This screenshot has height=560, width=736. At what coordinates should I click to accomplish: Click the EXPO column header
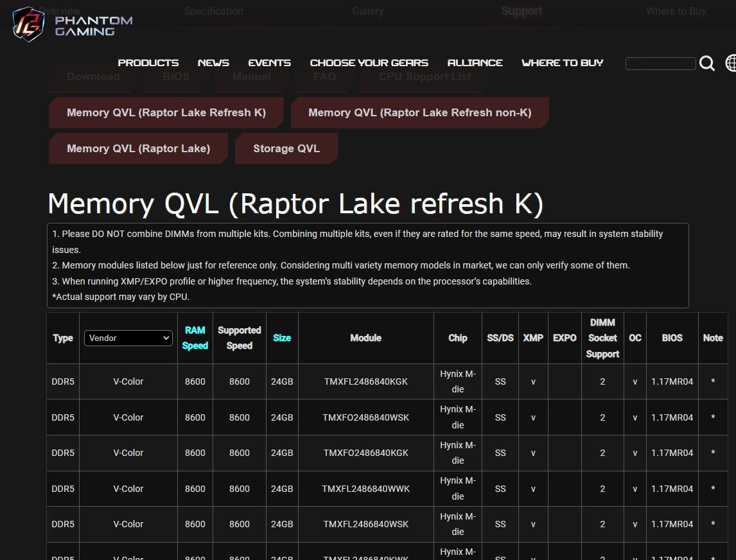(x=565, y=338)
